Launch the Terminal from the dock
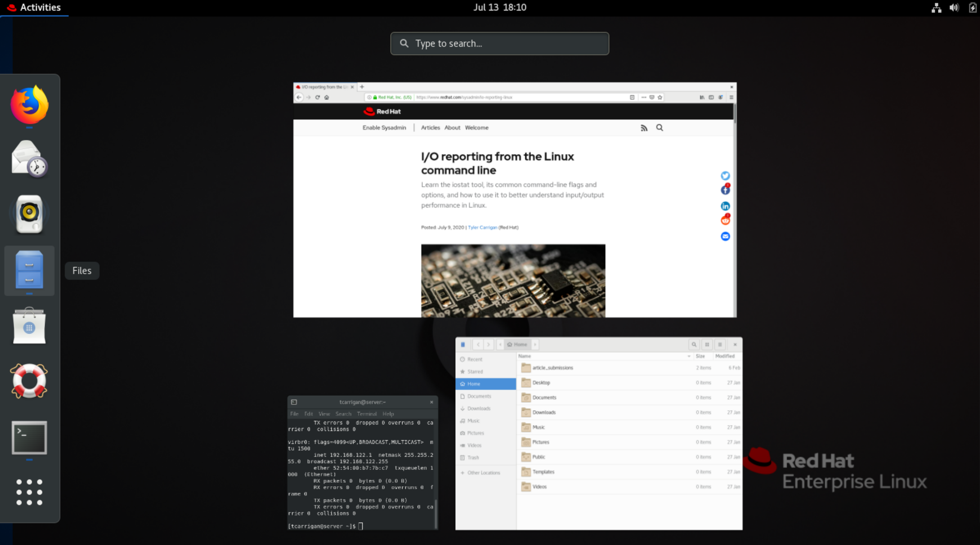This screenshot has width=980, height=545. pyautogui.click(x=29, y=438)
